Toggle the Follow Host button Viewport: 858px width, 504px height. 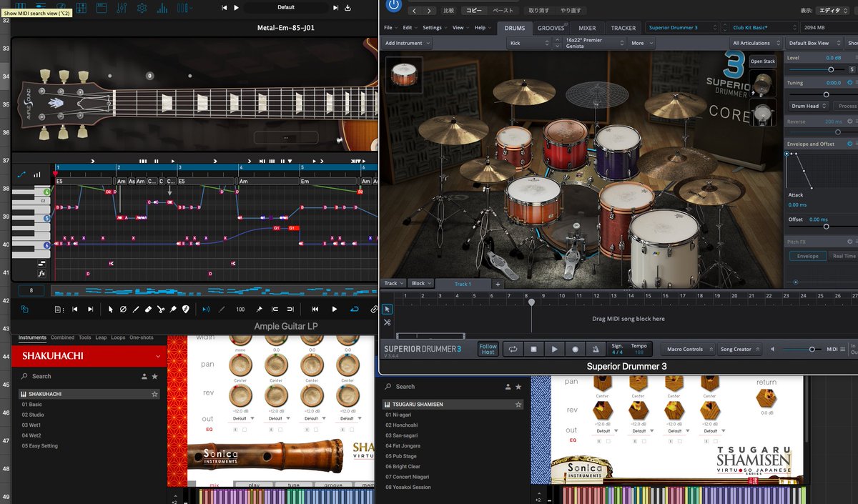[x=488, y=349]
